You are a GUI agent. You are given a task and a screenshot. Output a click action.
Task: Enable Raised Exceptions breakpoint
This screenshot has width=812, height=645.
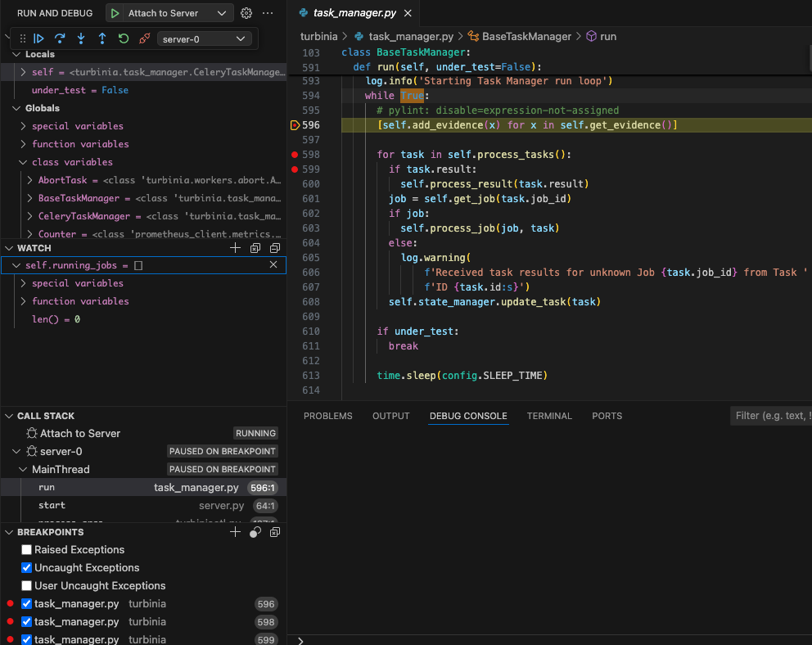[26, 550]
